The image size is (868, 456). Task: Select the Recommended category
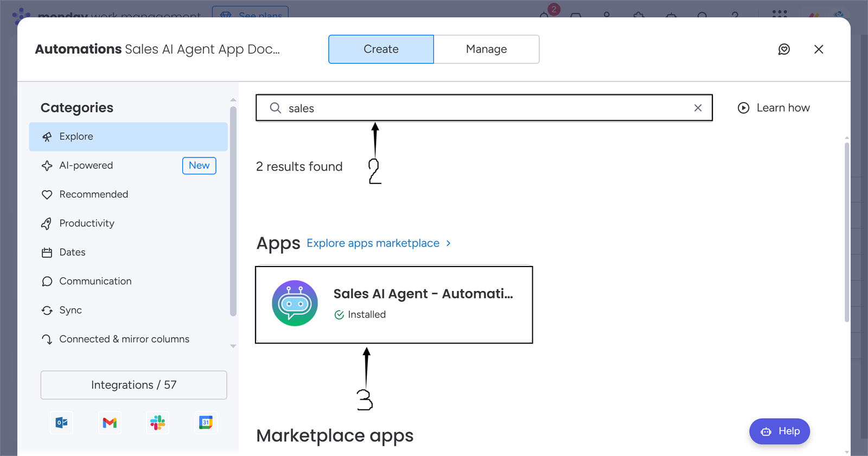[x=128, y=194]
